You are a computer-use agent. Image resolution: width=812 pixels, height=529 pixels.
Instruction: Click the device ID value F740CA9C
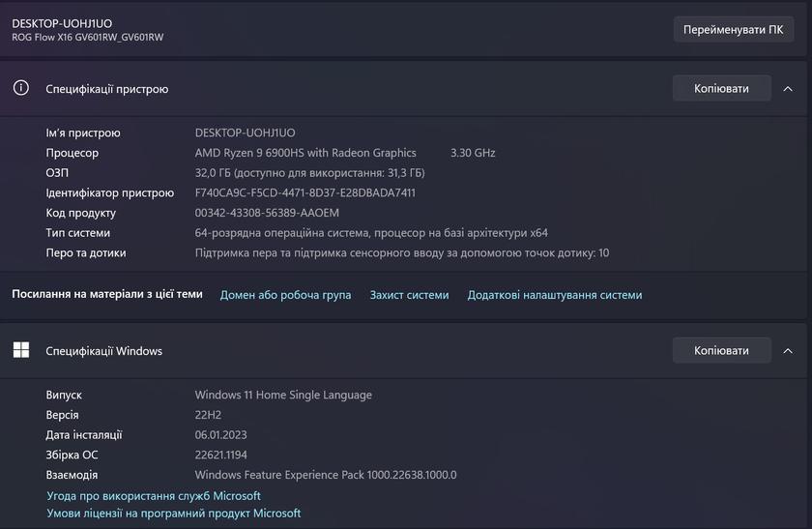[304, 192]
